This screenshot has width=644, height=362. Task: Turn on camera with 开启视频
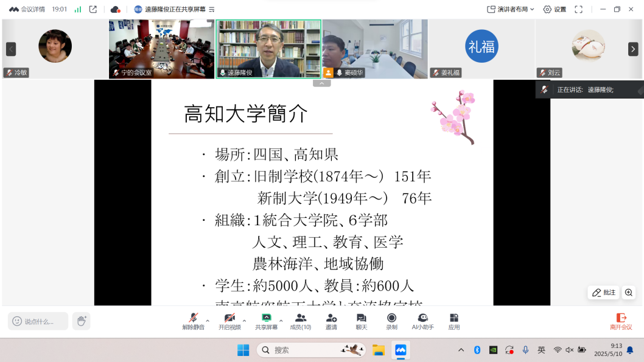point(229,321)
